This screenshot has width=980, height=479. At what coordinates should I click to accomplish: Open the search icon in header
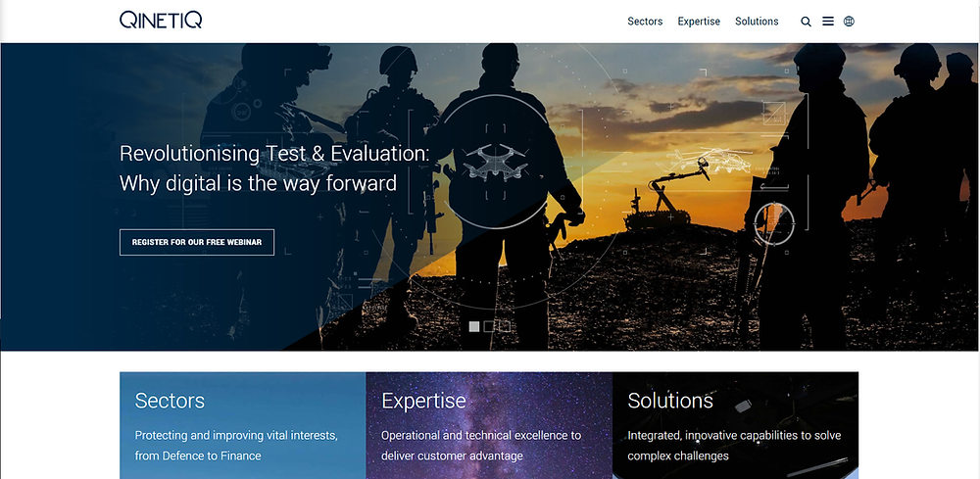807,22
